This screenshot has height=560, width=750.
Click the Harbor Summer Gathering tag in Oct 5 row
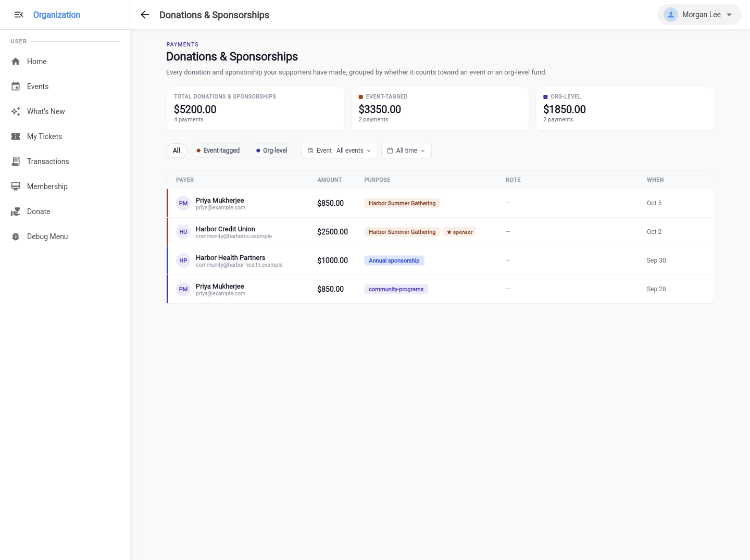click(402, 203)
